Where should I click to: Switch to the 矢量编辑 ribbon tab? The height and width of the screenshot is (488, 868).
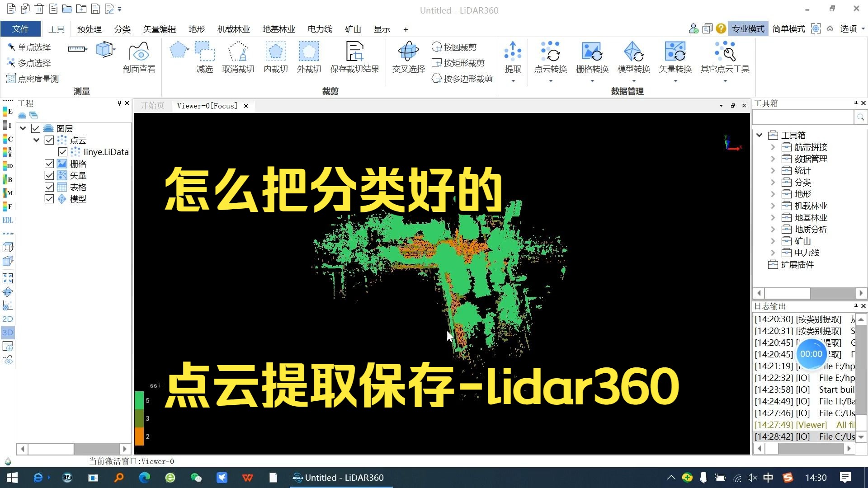(159, 29)
